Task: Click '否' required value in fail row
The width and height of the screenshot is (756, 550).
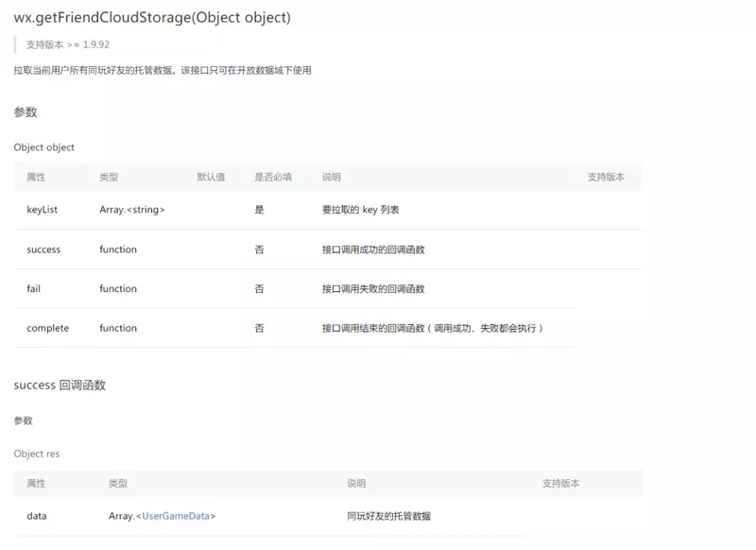Action: click(259, 289)
